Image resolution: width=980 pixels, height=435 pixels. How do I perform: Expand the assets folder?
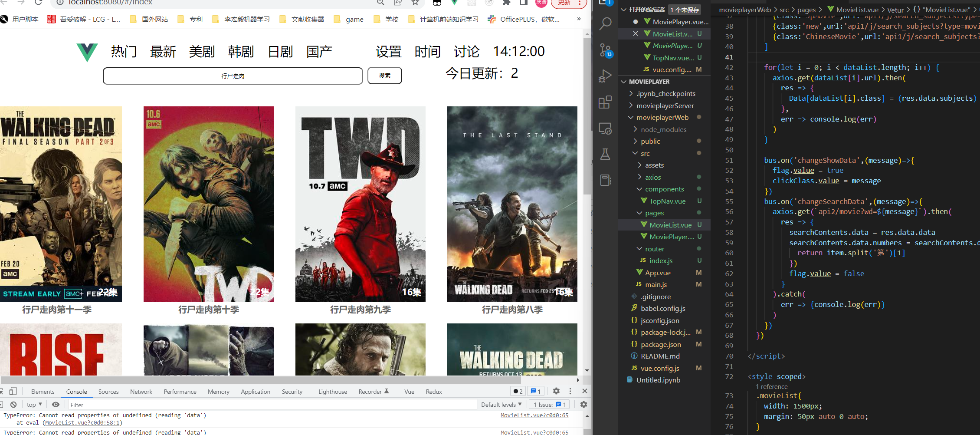[x=654, y=165]
